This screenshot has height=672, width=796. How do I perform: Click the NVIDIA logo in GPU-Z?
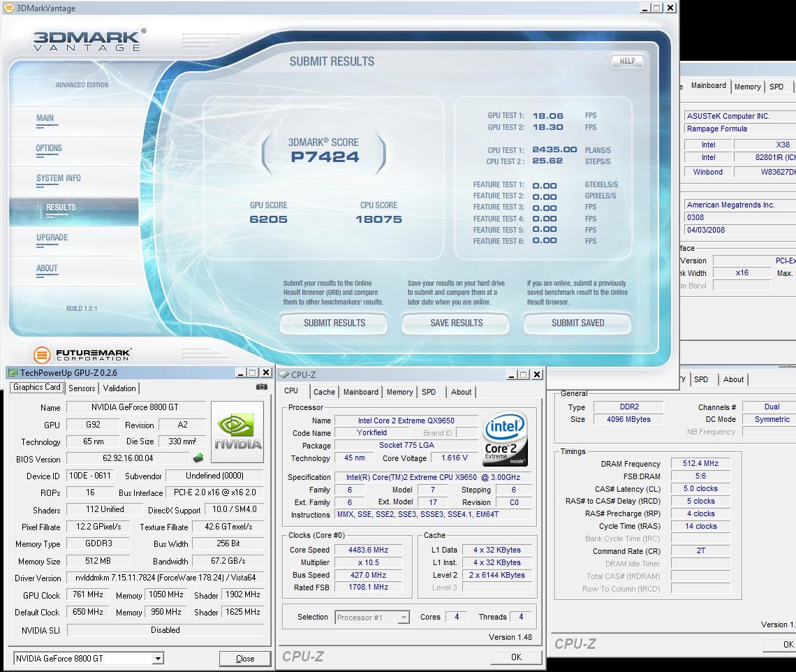(237, 432)
